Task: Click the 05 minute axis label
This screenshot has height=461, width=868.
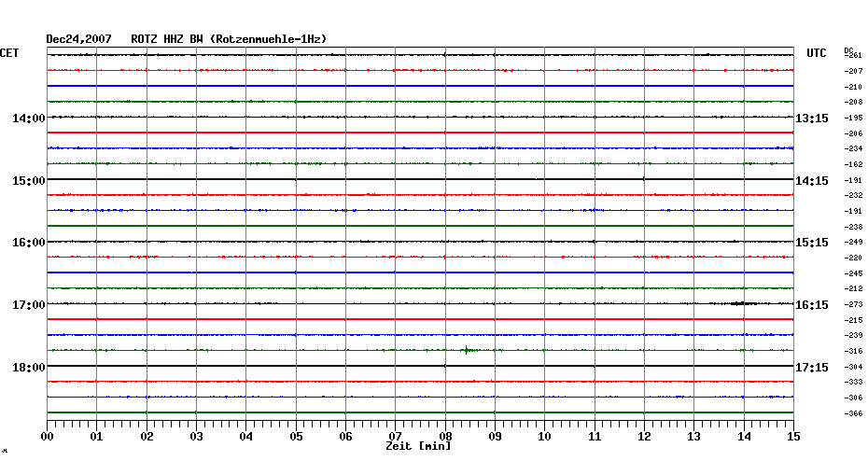Action: point(296,437)
